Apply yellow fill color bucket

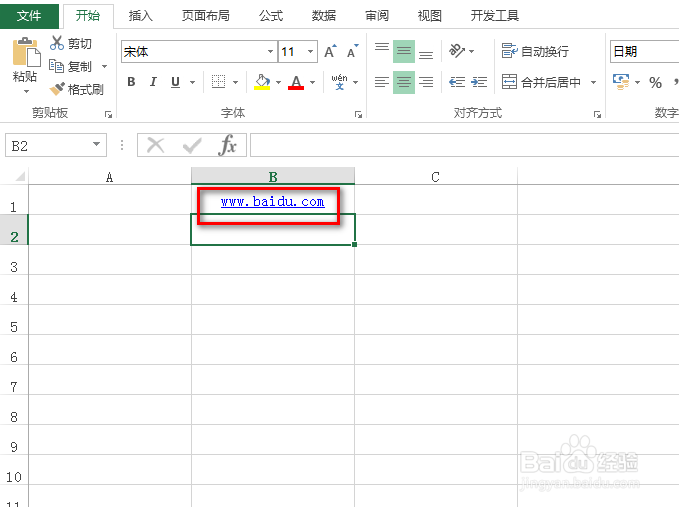(262, 82)
